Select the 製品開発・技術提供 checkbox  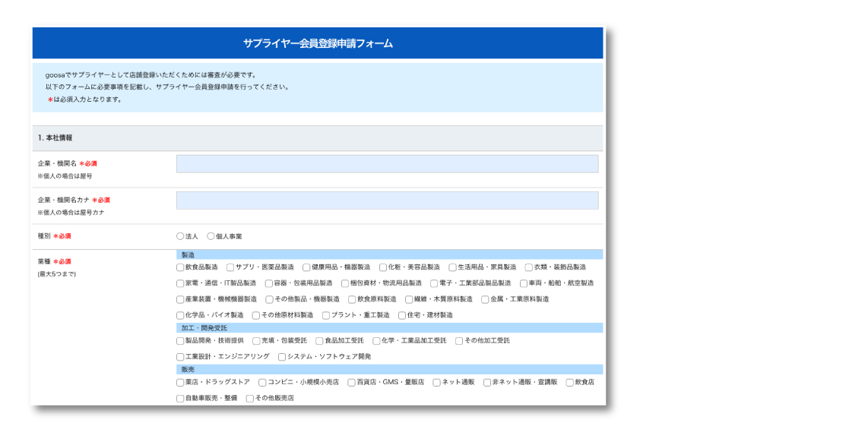coord(180,341)
